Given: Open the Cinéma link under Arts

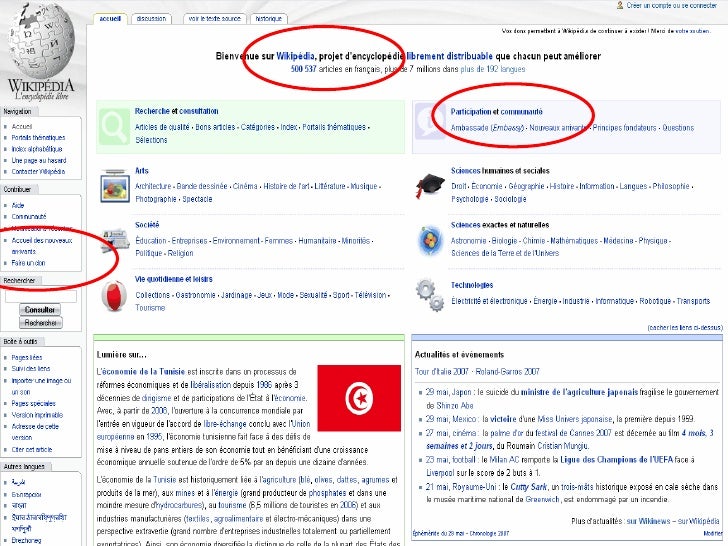Looking at the screenshot, I should coord(245,186).
